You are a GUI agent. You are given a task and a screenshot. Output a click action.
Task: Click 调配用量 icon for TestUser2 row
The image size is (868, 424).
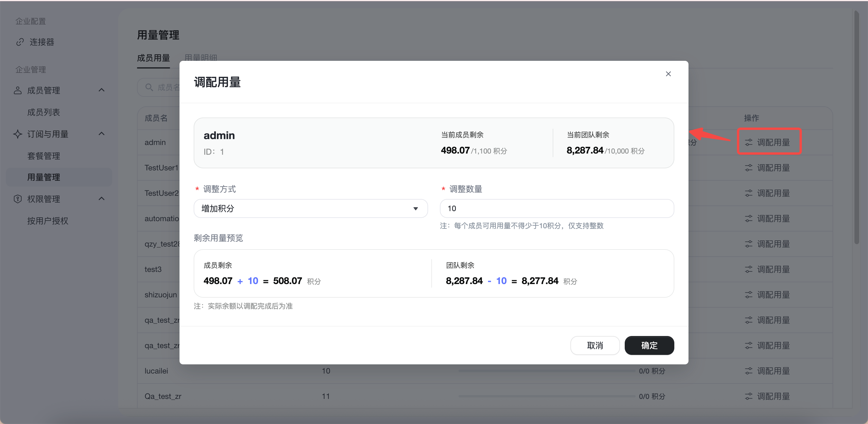[x=748, y=193]
